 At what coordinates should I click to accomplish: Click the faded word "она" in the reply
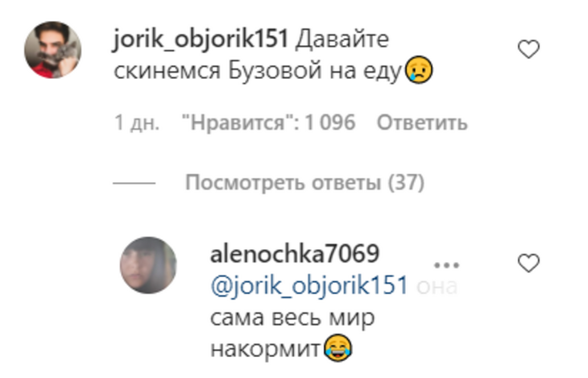pyautogui.click(x=437, y=287)
